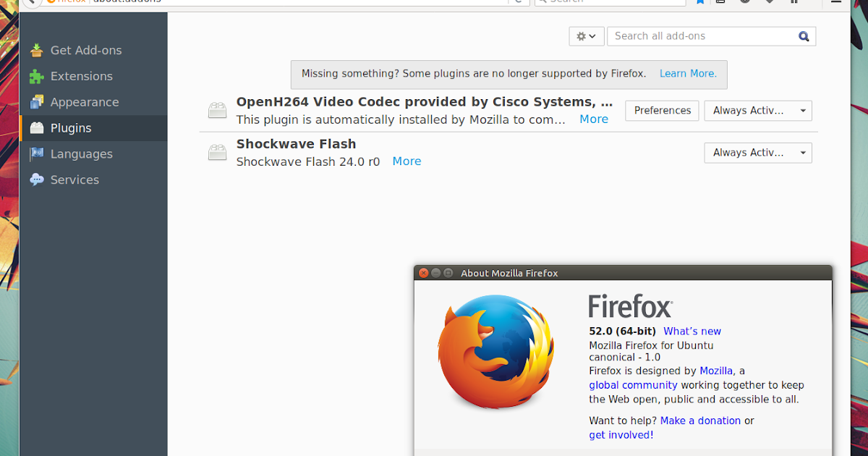Click the magnifier search icon in add-ons search

[804, 36]
